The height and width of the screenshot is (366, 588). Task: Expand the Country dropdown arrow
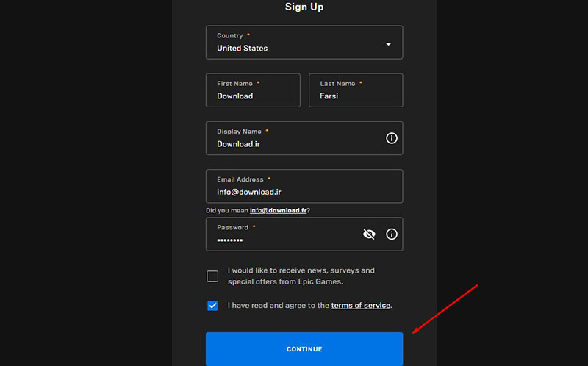(389, 44)
